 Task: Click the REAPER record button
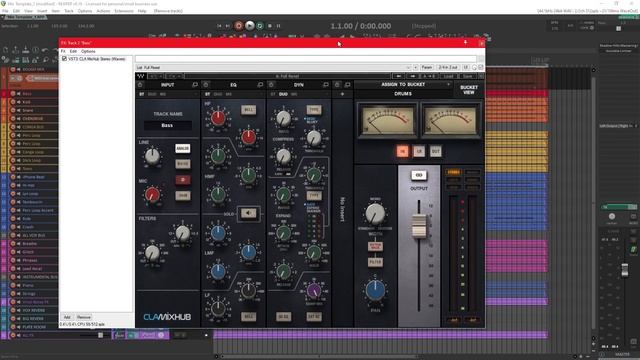click(239, 26)
